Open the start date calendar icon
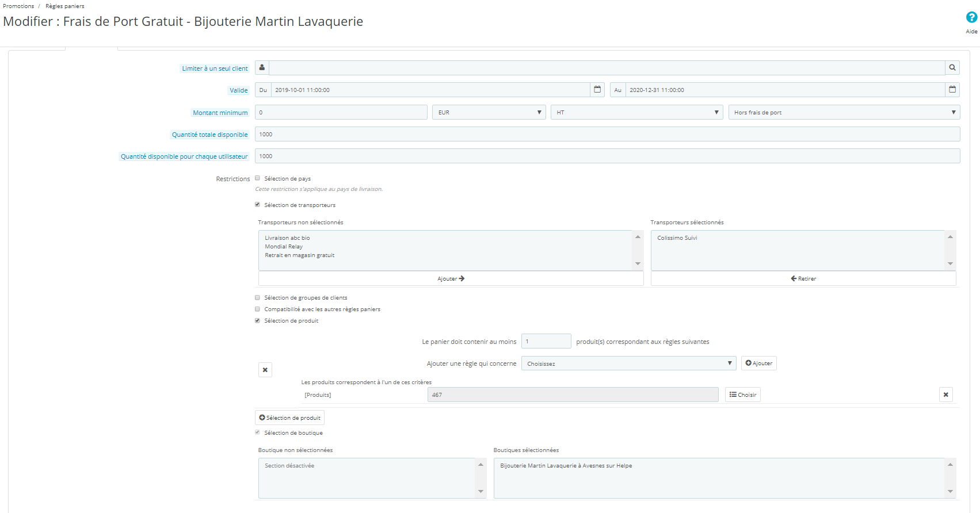Viewport: 980px width, 513px height. pos(597,90)
